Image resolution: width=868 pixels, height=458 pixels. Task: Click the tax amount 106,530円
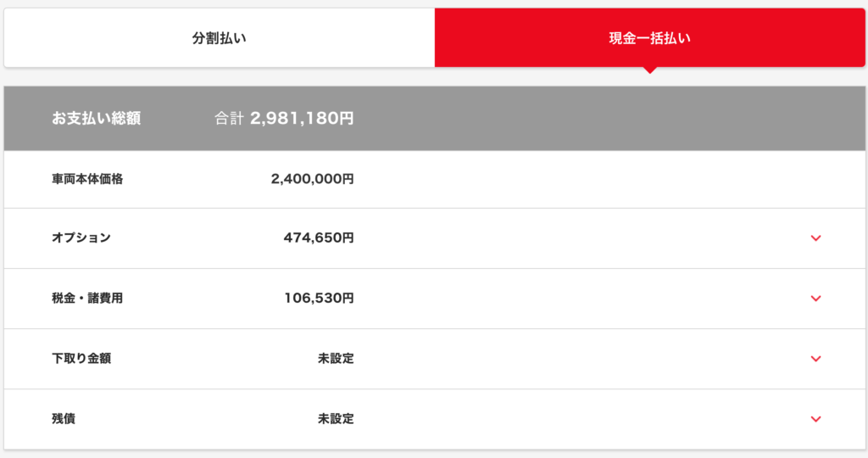319,299
